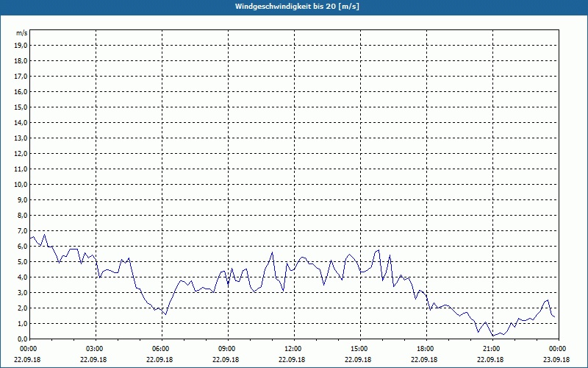Select the "16,0" y-axis label
Image resolution: width=588 pixels, height=368 pixels.
[x=21, y=91]
